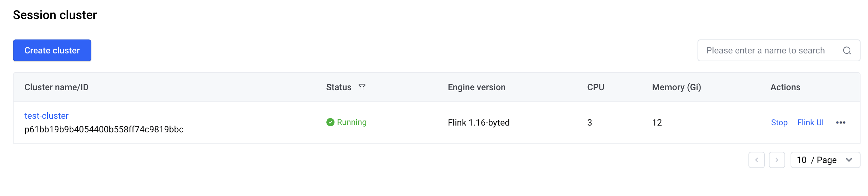Click the Flink 1.16-byted engine cell
The height and width of the screenshot is (196, 868).
[x=478, y=122]
